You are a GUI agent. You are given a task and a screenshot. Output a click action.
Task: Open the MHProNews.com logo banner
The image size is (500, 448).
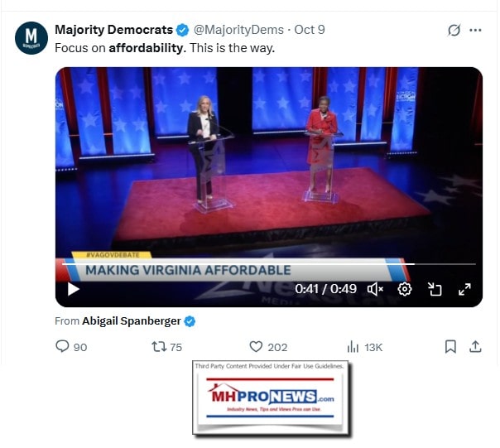click(270, 398)
